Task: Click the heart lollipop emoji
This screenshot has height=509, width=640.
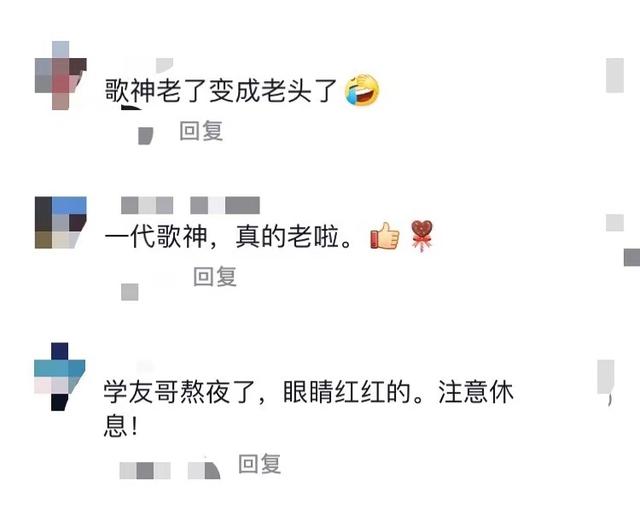Action: click(422, 236)
